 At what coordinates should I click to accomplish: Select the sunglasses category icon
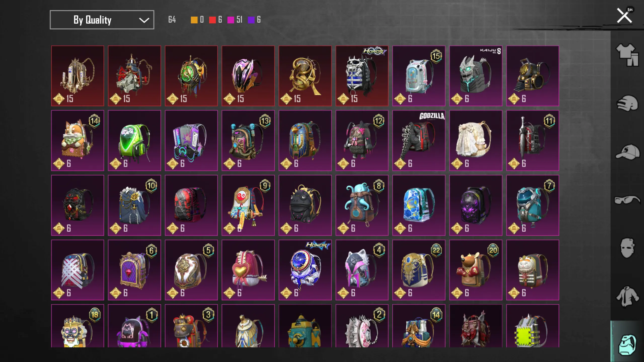click(x=627, y=200)
